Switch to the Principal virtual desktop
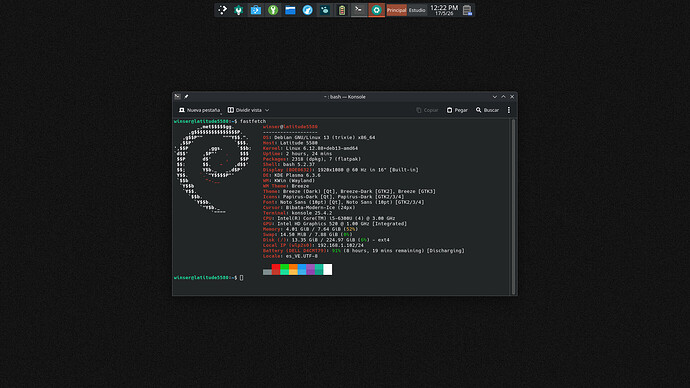Viewport: 690px width, 388px height. [396, 10]
